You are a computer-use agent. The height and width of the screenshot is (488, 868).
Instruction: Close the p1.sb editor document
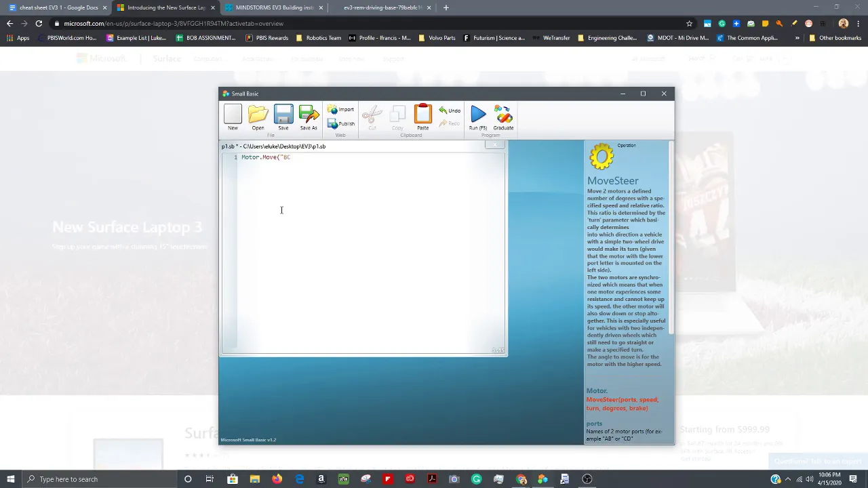(495, 144)
